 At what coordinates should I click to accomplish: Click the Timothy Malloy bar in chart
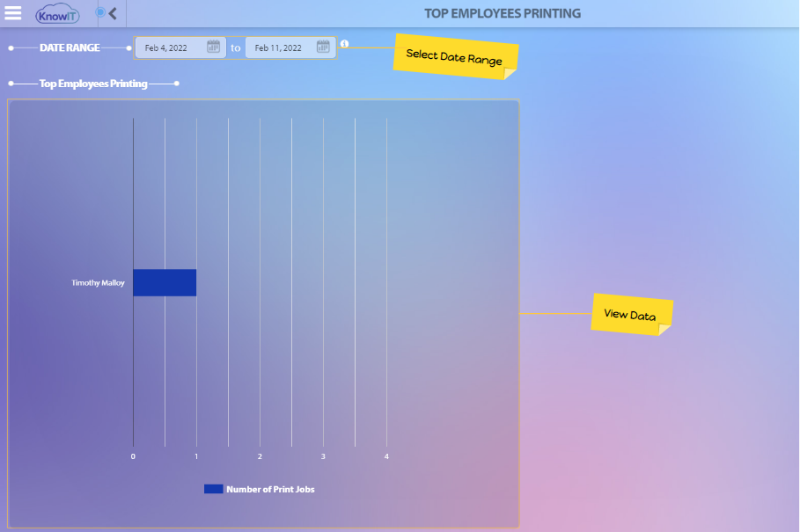[x=165, y=282]
